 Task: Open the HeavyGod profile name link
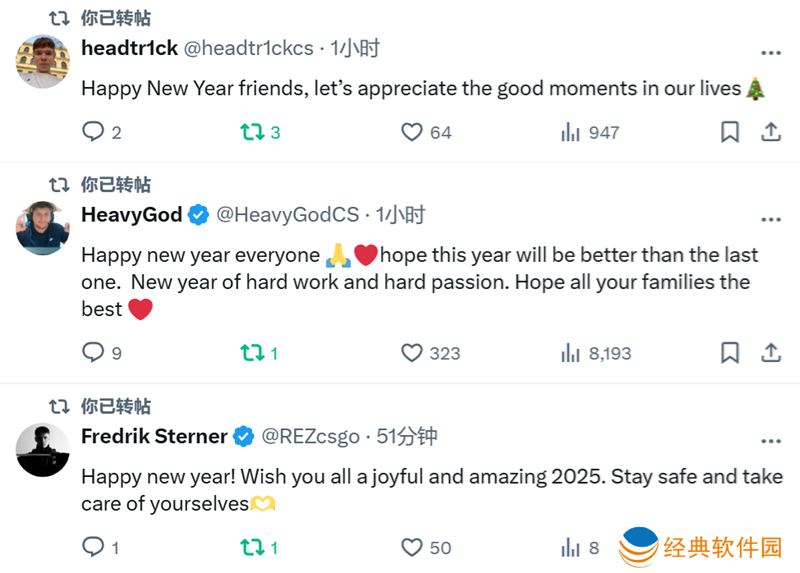click(132, 214)
